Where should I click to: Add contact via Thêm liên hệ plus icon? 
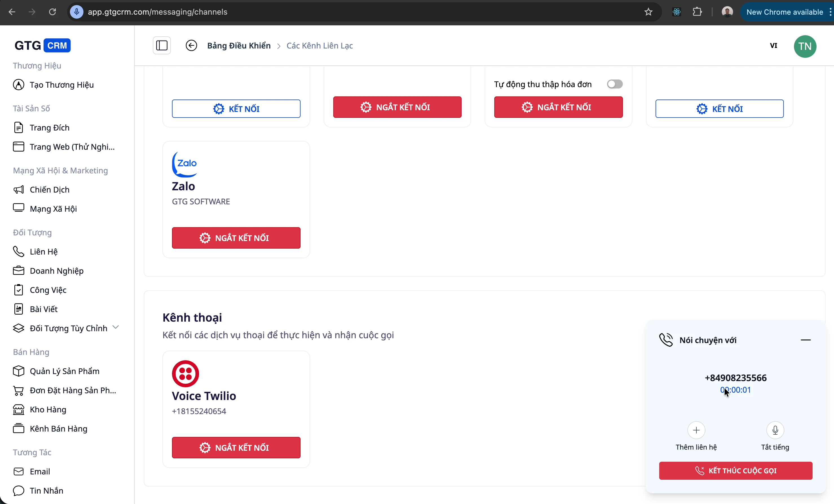[x=696, y=430]
